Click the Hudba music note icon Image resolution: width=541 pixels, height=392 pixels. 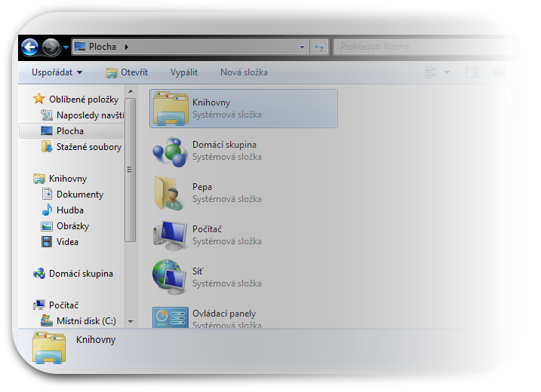(47, 210)
